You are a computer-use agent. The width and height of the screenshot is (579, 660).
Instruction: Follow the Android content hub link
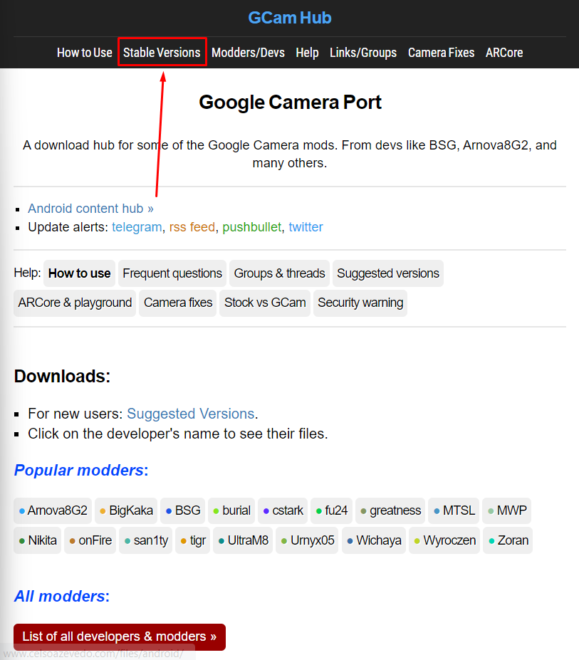(90, 208)
